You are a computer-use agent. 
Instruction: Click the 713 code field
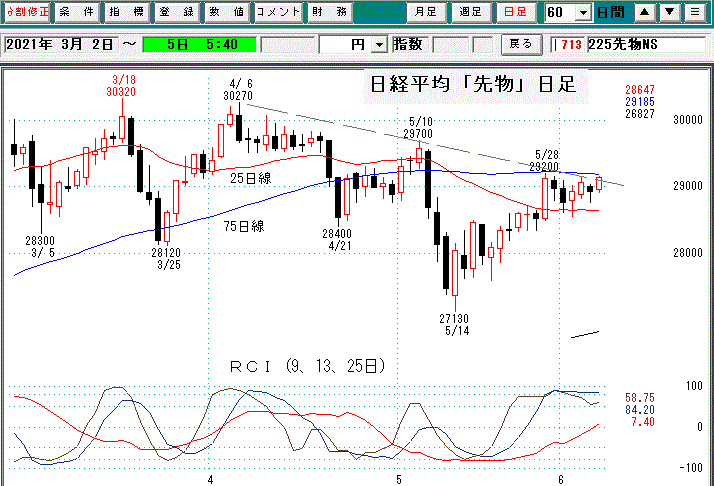(x=567, y=45)
